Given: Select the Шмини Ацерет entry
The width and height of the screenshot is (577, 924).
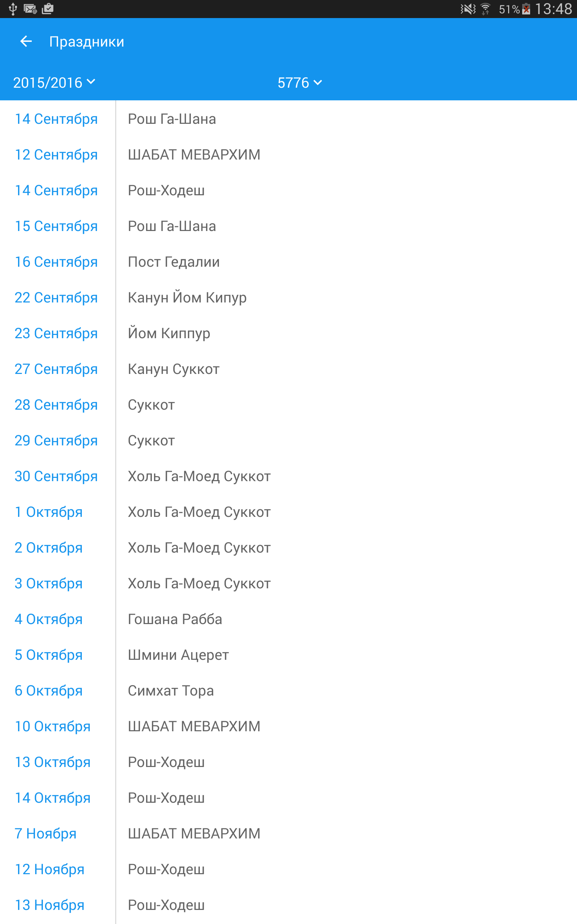Looking at the screenshot, I should [178, 655].
